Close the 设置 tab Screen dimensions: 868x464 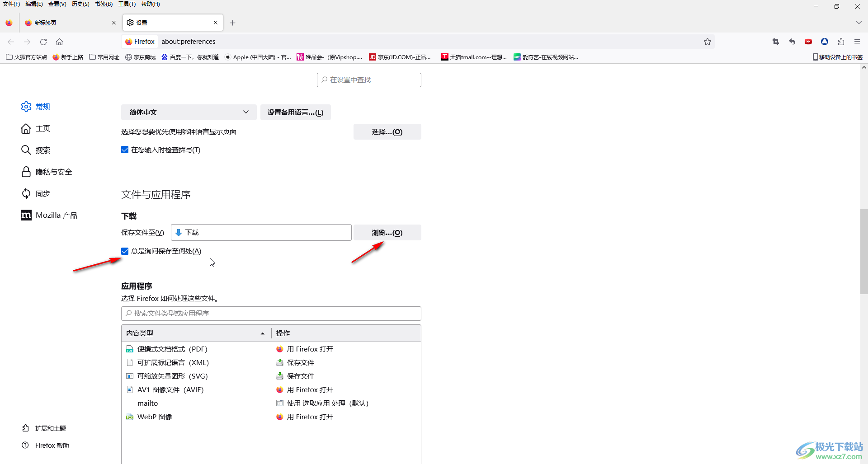(x=216, y=23)
